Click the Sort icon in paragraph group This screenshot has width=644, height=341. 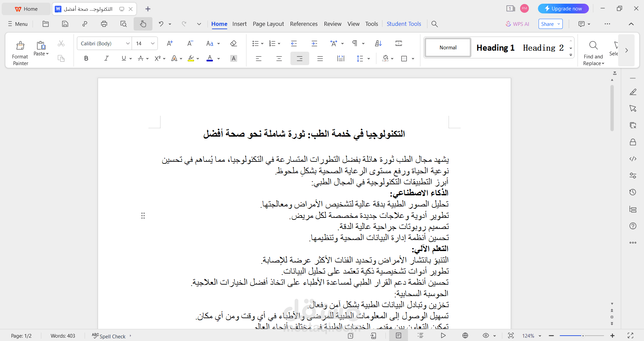pyautogui.click(x=378, y=43)
